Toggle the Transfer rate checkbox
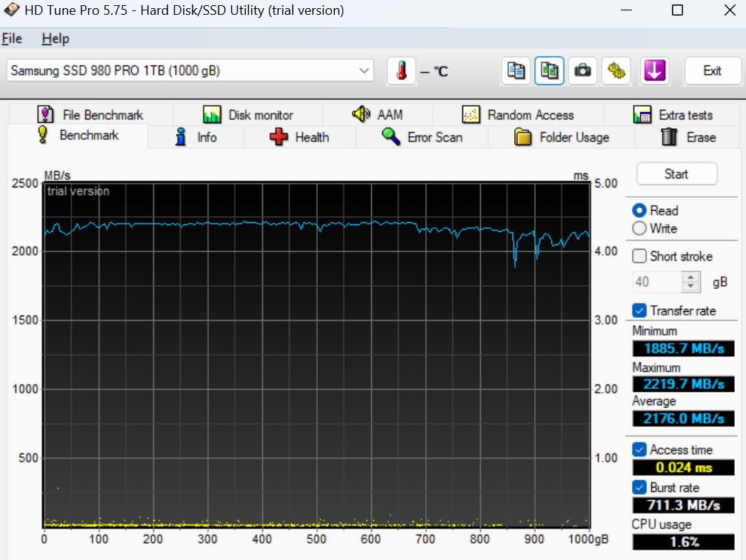The image size is (746, 560). click(639, 310)
